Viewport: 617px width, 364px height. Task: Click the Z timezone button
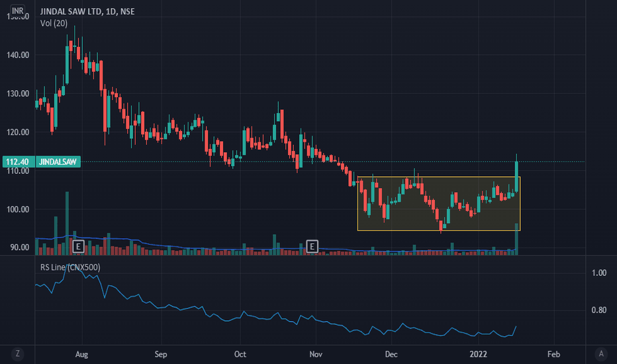click(17, 354)
